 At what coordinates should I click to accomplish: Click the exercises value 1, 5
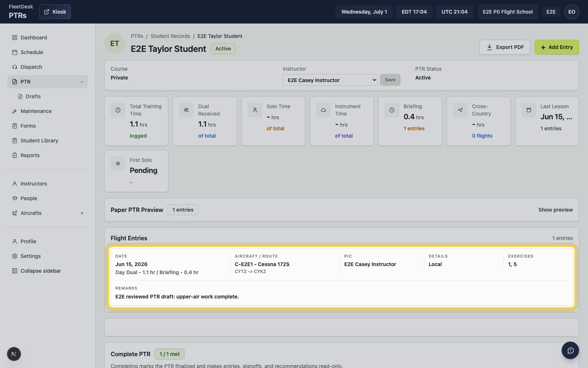pyautogui.click(x=512, y=264)
